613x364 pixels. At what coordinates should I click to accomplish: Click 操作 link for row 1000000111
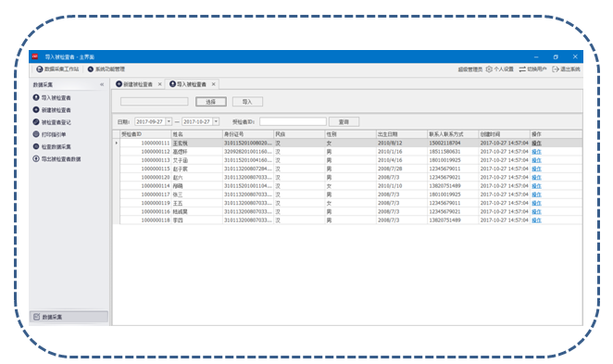(x=536, y=143)
